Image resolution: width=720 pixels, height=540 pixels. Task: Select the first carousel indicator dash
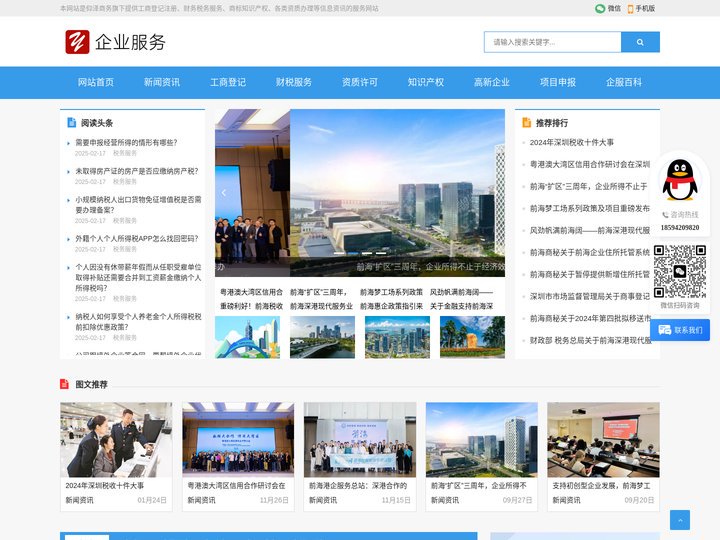339,253
